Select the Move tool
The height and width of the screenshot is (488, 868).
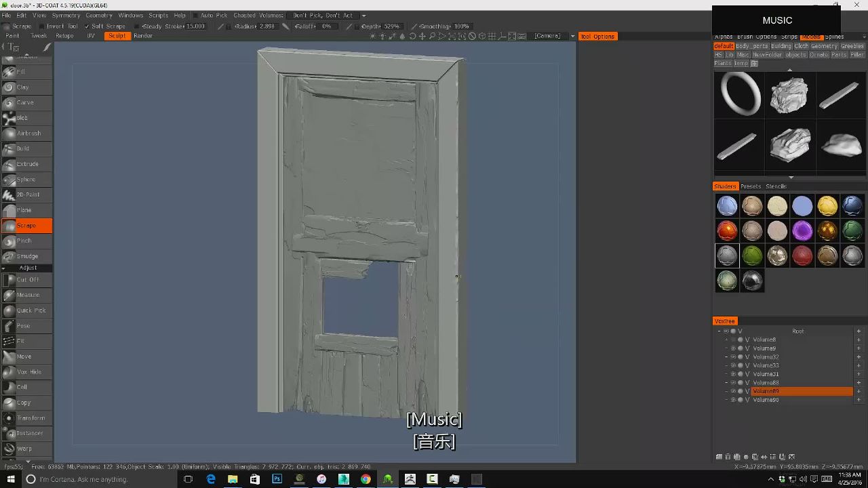click(26, 357)
